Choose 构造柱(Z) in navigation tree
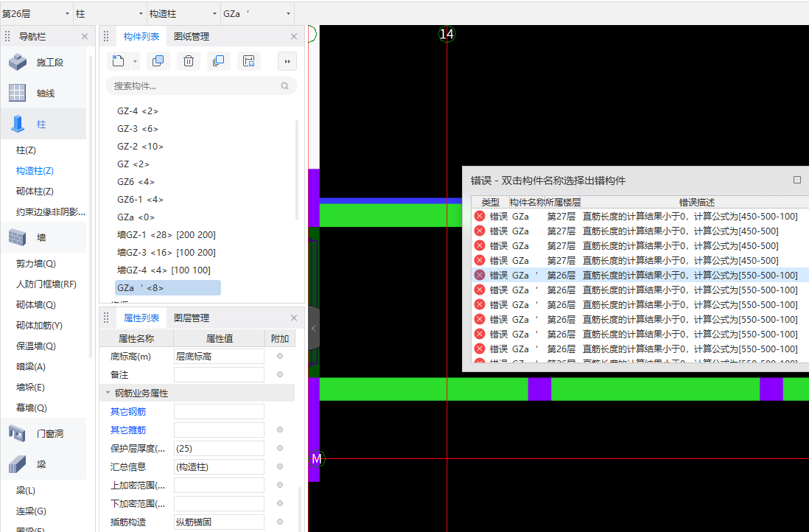Screen dimensions: 809x532 click(35, 171)
